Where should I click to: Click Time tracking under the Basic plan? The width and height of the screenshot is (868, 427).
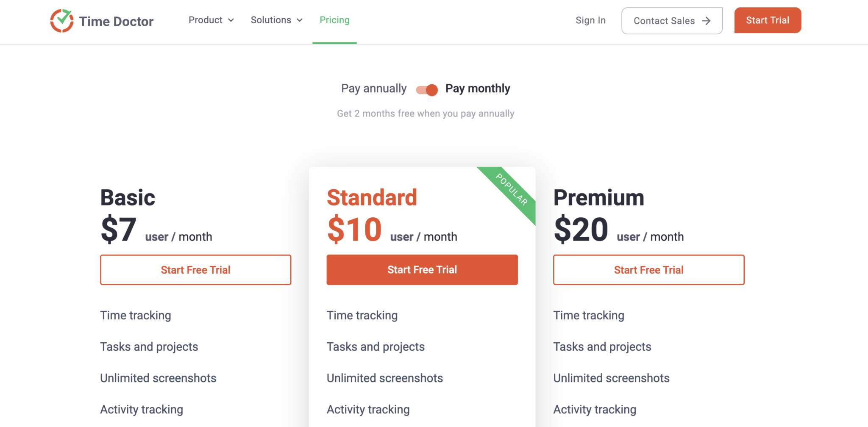tap(135, 315)
